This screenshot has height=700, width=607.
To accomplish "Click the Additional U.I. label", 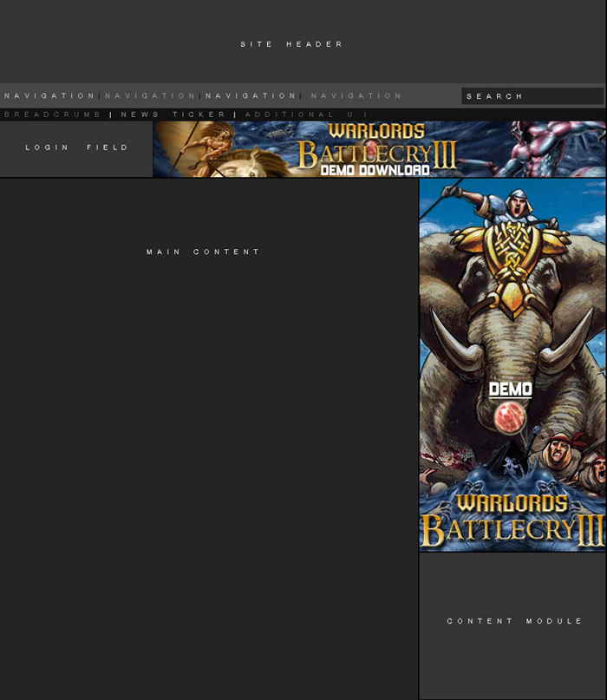I will (308, 114).
